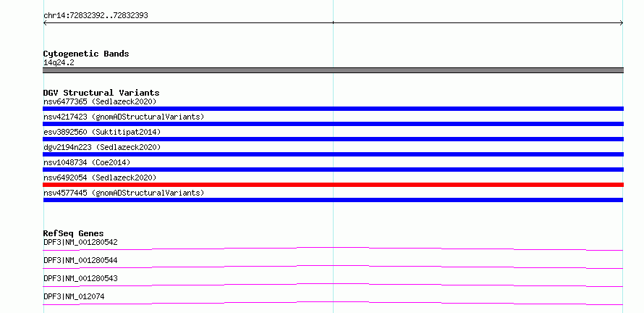
Task: Open variant nsv1048734 (Coe2014) label
Action: click(87, 162)
